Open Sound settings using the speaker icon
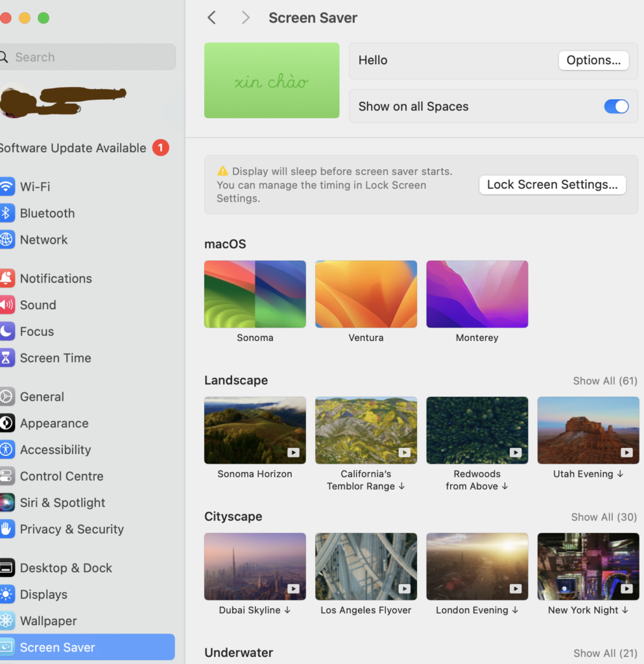The width and height of the screenshot is (644, 664). click(8, 305)
